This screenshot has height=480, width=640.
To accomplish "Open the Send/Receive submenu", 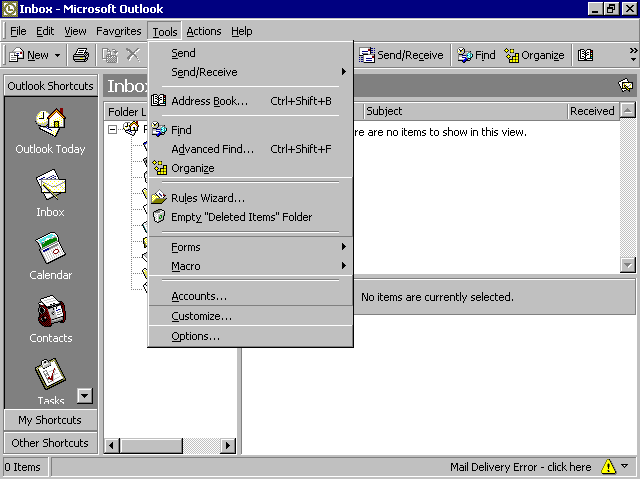I will click(250, 72).
